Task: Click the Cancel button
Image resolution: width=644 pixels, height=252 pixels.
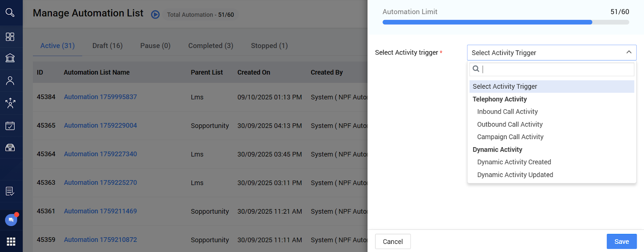Action: 392,242
